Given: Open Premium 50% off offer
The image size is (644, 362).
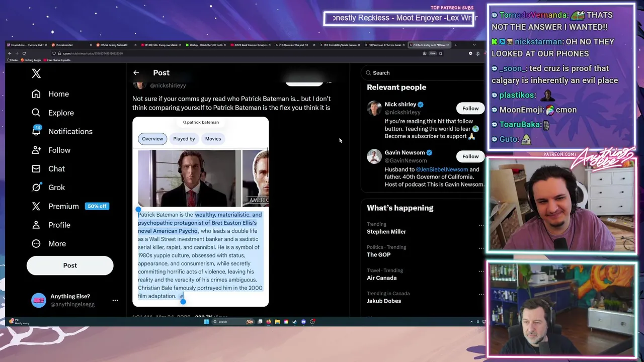Looking at the screenshot, I should [x=69, y=206].
